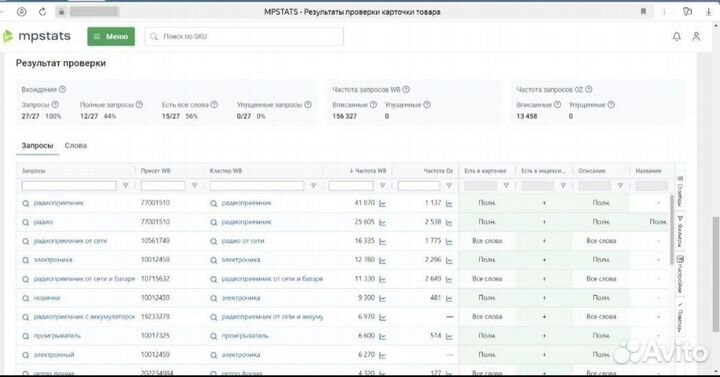Image resolution: width=720 pixels, height=377 pixels.
Task: Click query link проигрыватель
Action: [x=57, y=336]
